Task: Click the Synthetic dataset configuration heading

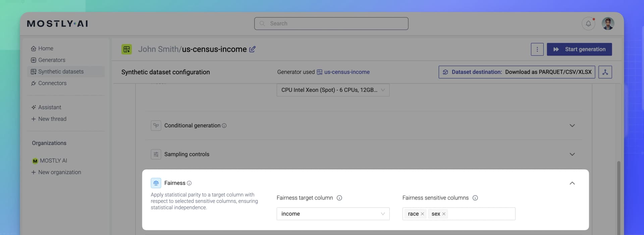Action: tap(165, 72)
